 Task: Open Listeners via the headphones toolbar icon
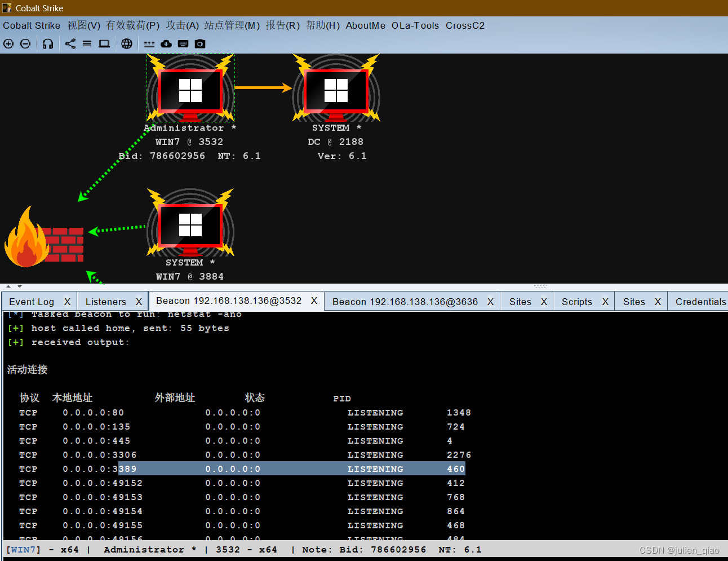48,43
